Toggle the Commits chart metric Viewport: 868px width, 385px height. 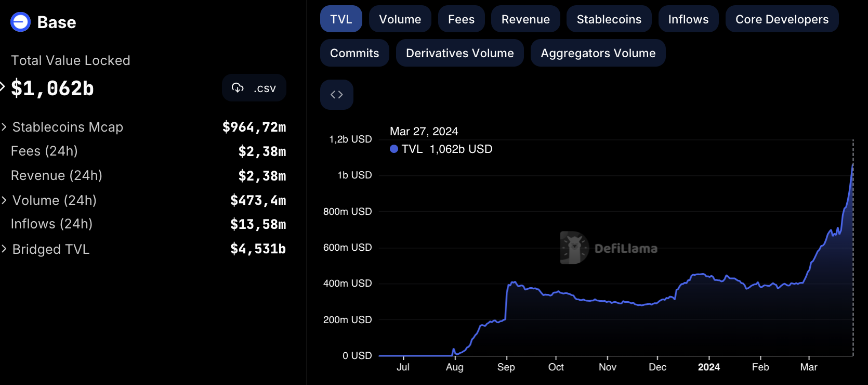pyautogui.click(x=354, y=53)
